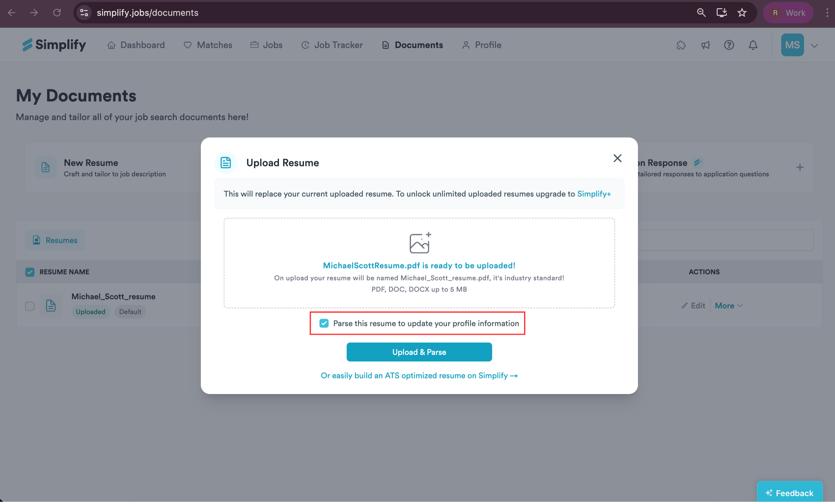
Task: Open the browser three-dot menu
Action: pos(827,13)
